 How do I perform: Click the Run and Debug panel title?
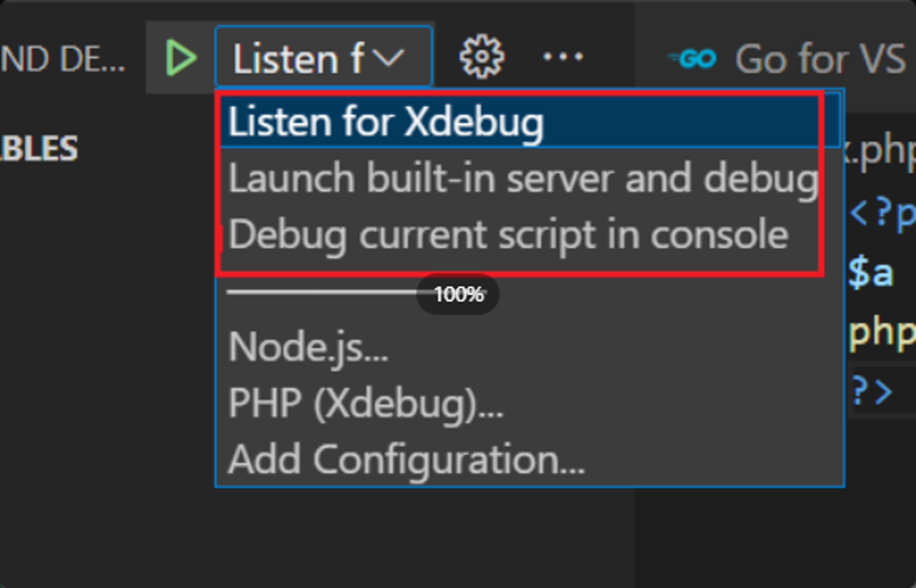tap(62, 58)
